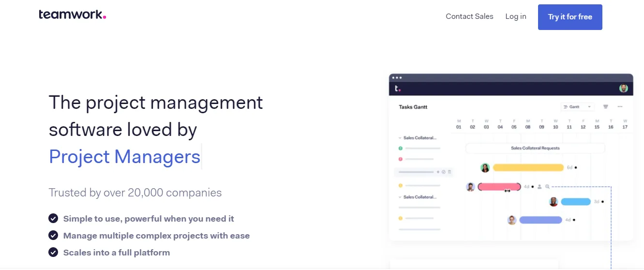The width and height of the screenshot is (644, 270).
Task: Click the teamwork logo in header
Action: [73, 15]
